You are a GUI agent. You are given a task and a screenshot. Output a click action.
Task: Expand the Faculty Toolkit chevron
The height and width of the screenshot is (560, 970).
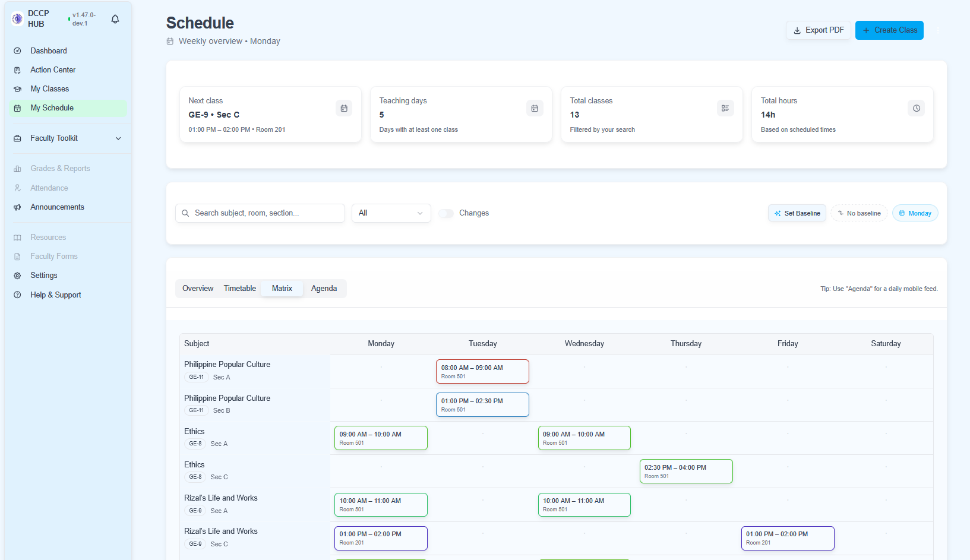tap(118, 138)
